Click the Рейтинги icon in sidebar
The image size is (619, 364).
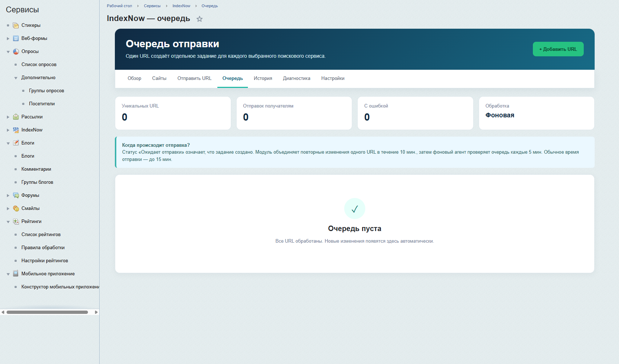(x=16, y=222)
